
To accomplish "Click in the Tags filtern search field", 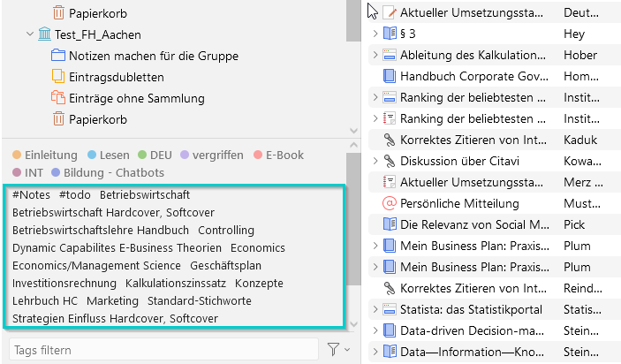I will tap(163, 350).
